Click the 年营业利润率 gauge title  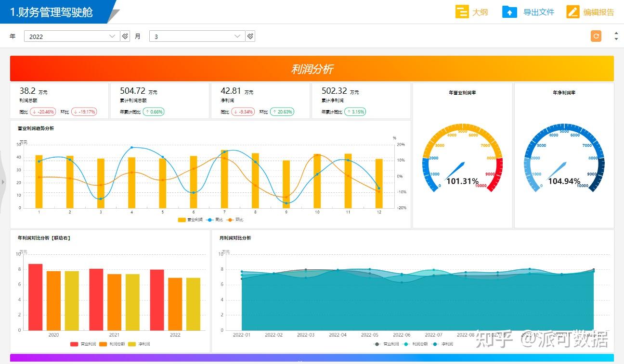pos(462,92)
